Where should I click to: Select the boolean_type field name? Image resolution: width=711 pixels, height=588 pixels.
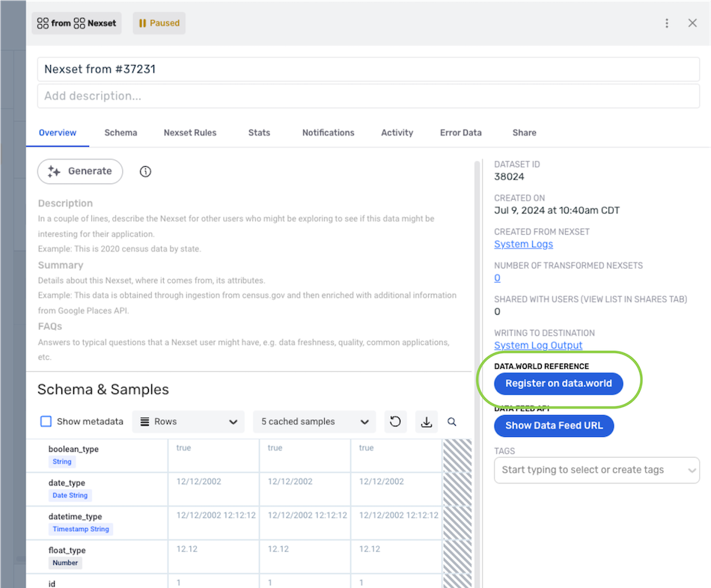pyautogui.click(x=73, y=450)
